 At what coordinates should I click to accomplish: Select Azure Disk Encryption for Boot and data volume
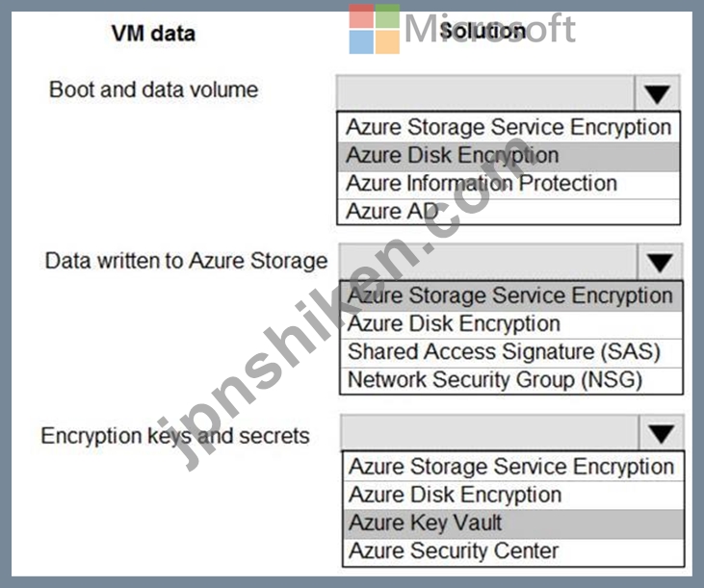click(x=508, y=156)
